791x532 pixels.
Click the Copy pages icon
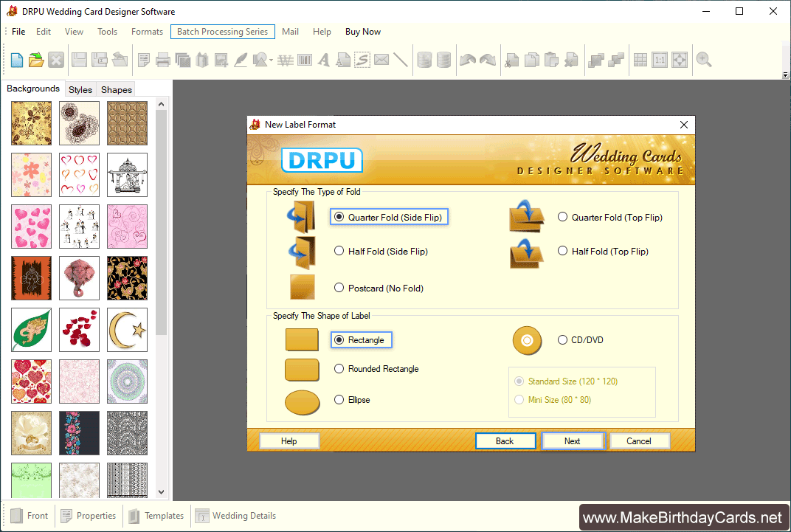click(x=532, y=60)
